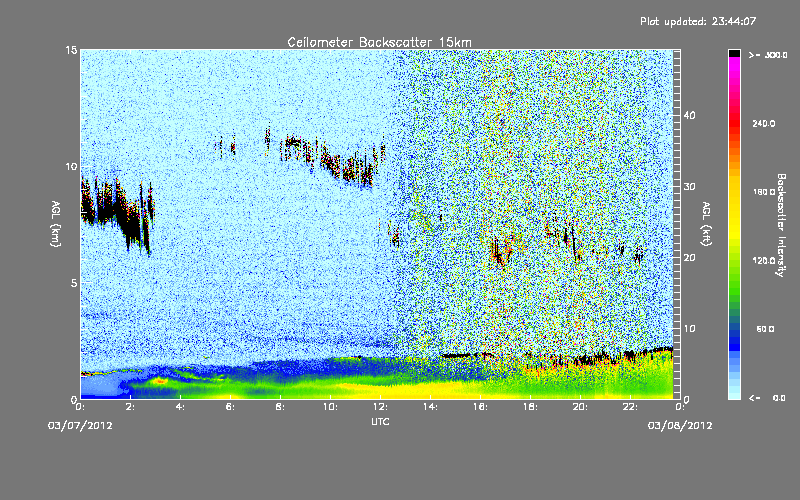This screenshot has width=800, height=500.
Task: Click the "18:" hour tick label
Action: point(530,407)
